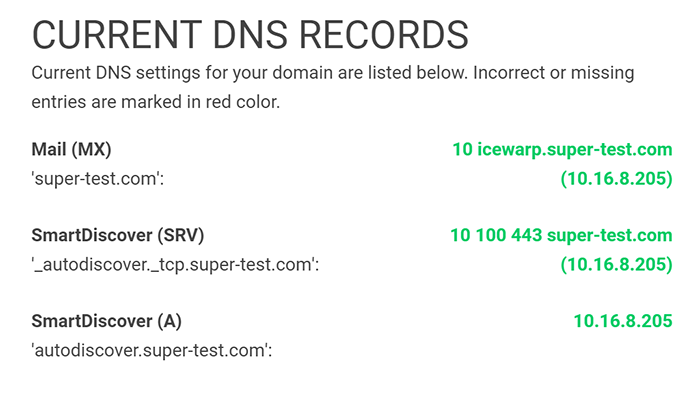700x400 pixels.
Task: Click the SmartDiscover (A) label
Action: (x=107, y=321)
